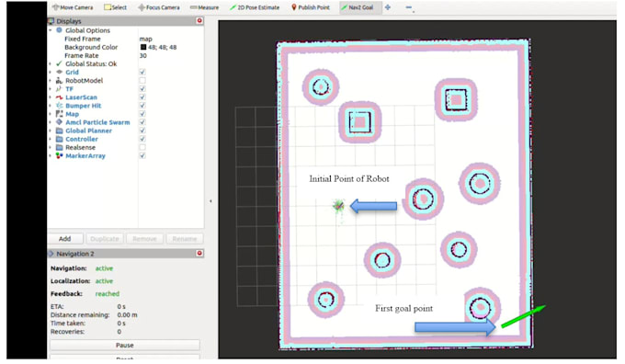Edit the Fixed Frame value map
Screen dimensions: 625x364
145,39
